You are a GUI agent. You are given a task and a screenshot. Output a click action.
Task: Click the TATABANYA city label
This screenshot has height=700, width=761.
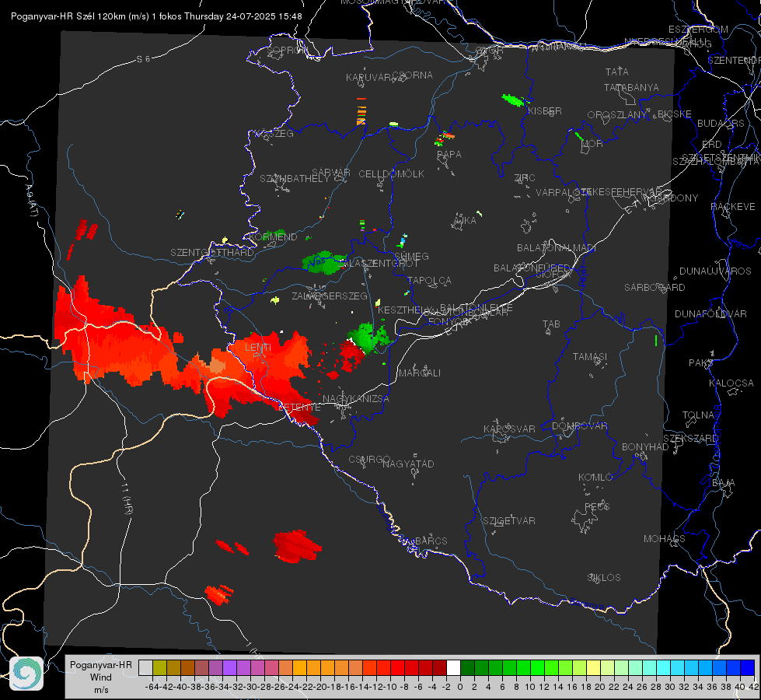(631, 87)
